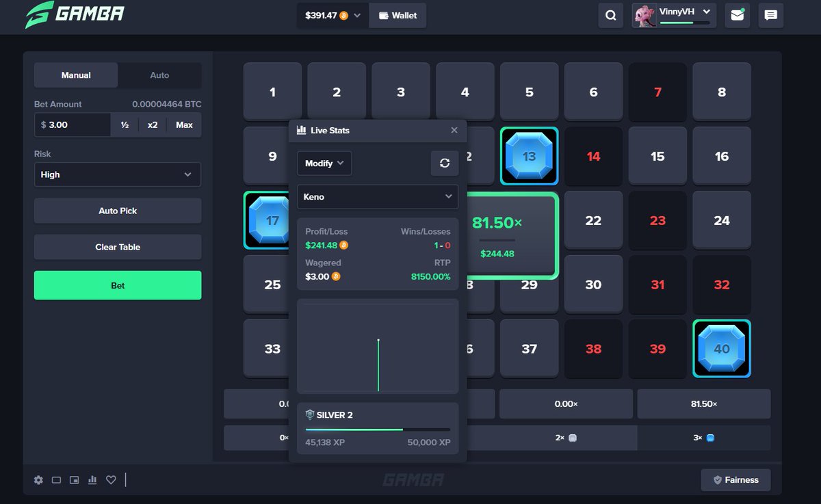Image resolution: width=821 pixels, height=504 pixels.
Task: Switch to theater mode view icon
Action: (x=57, y=480)
